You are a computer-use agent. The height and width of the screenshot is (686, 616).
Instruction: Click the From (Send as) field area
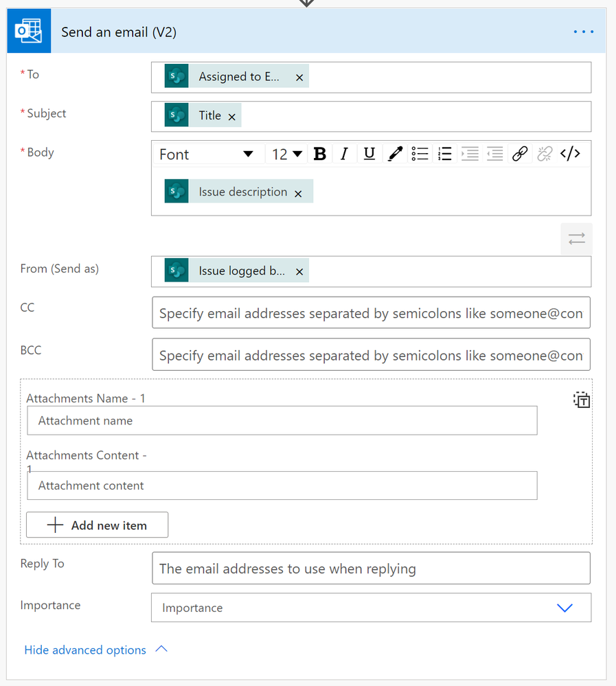point(371,272)
